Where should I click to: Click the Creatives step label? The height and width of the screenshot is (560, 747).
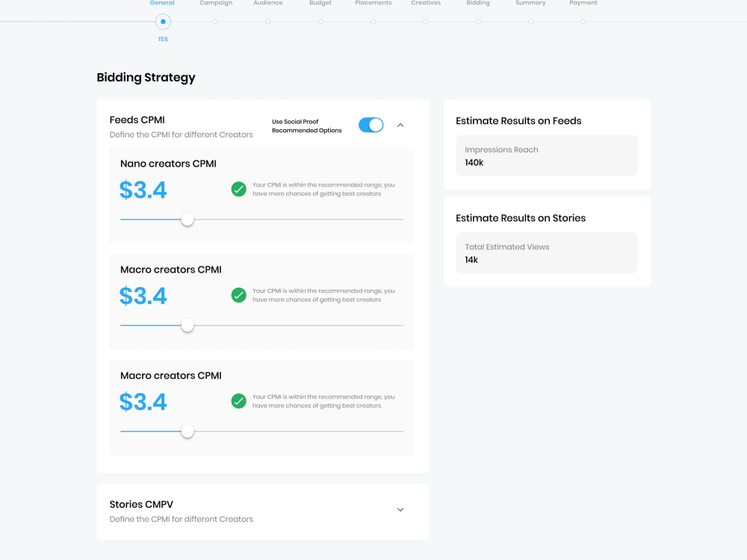tap(426, 3)
